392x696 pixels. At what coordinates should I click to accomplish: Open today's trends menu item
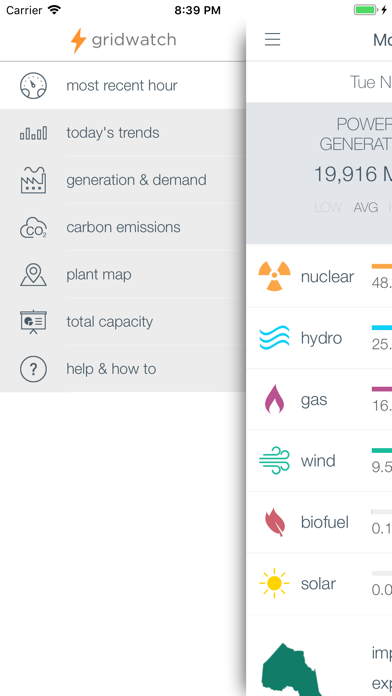(123, 133)
